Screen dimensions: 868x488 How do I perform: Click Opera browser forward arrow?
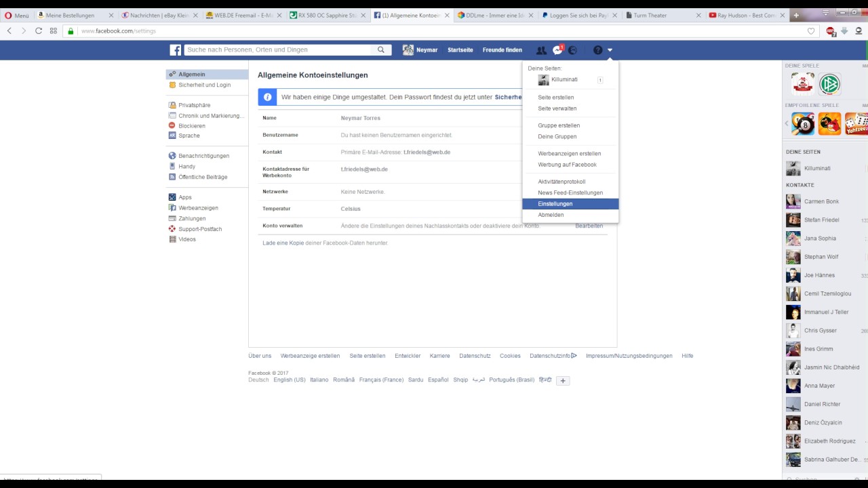tap(24, 30)
